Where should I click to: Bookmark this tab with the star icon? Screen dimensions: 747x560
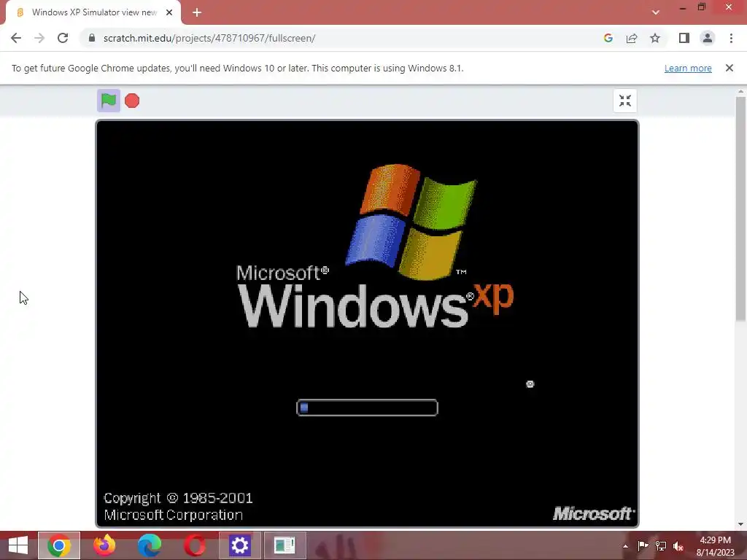coord(655,38)
